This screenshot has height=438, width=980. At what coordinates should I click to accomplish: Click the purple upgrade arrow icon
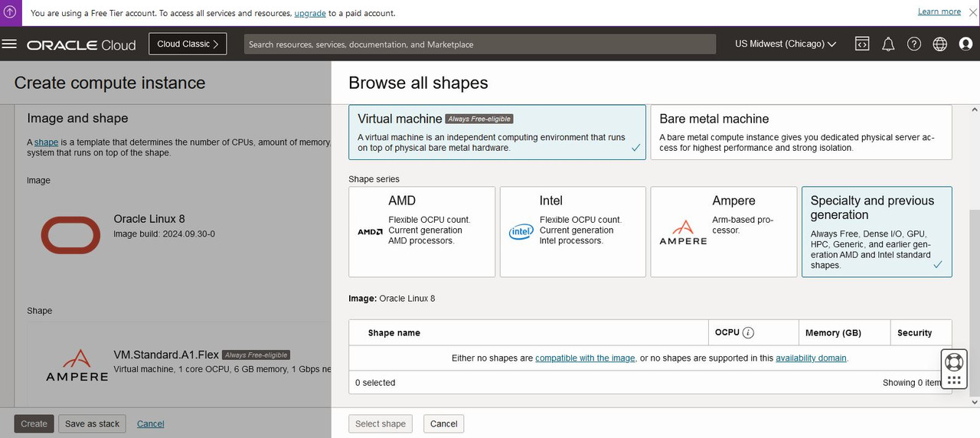[10, 12]
